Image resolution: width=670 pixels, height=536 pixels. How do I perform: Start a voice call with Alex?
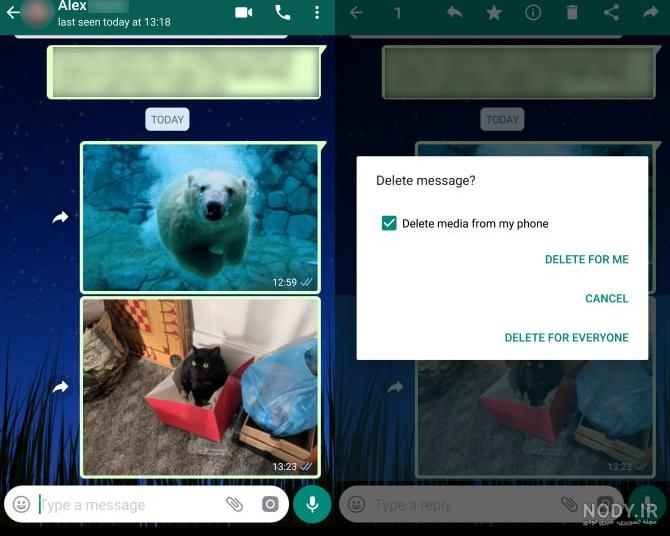point(282,13)
